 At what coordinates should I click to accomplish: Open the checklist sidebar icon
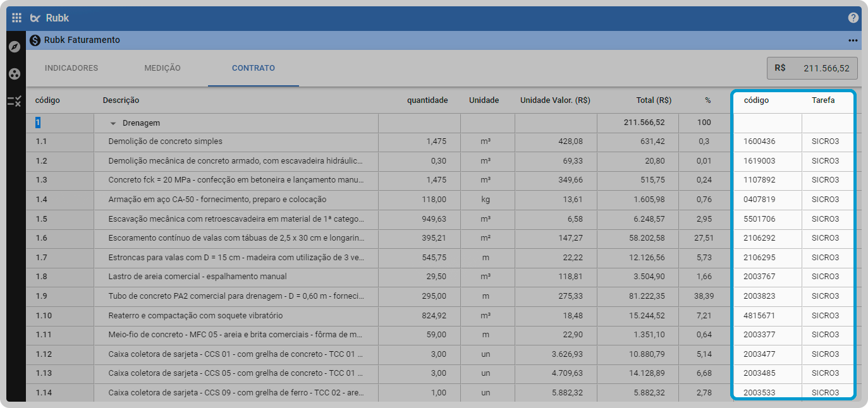[15, 101]
